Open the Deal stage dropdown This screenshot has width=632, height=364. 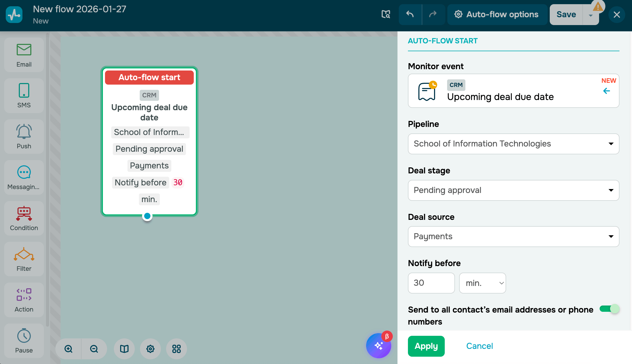pyautogui.click(x=513, y=190)
